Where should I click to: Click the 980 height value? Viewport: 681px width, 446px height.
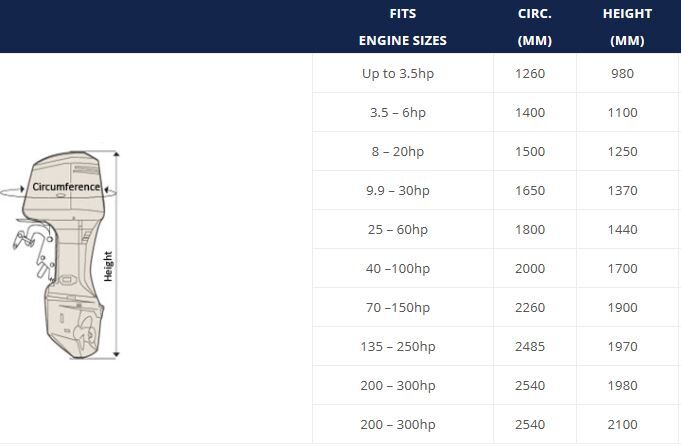click(x=622, y=73)
